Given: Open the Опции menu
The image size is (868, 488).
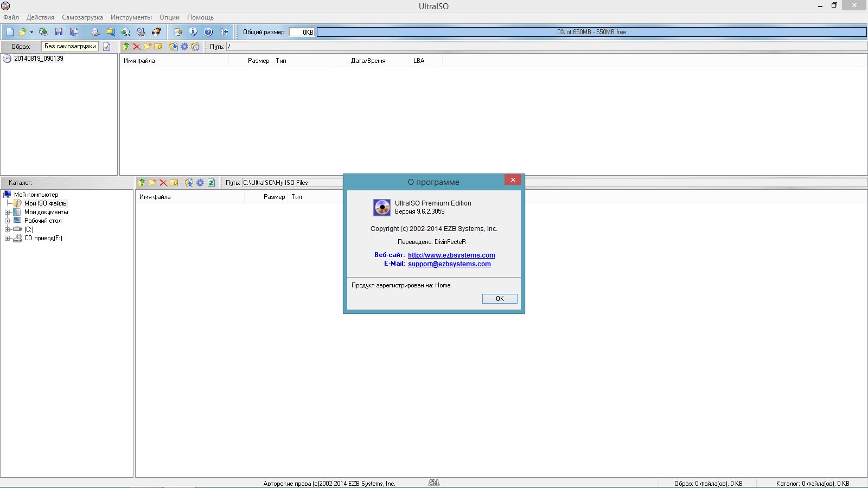Looking at the screenshot, I should 169,17.
